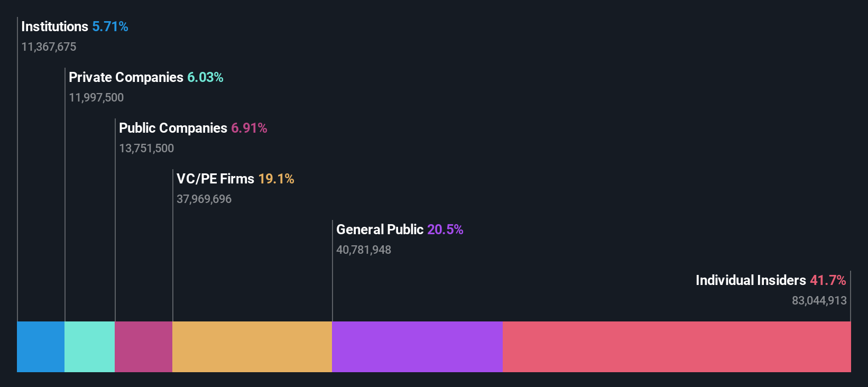
Task: Select the General Public label
Action: [380, 229]
